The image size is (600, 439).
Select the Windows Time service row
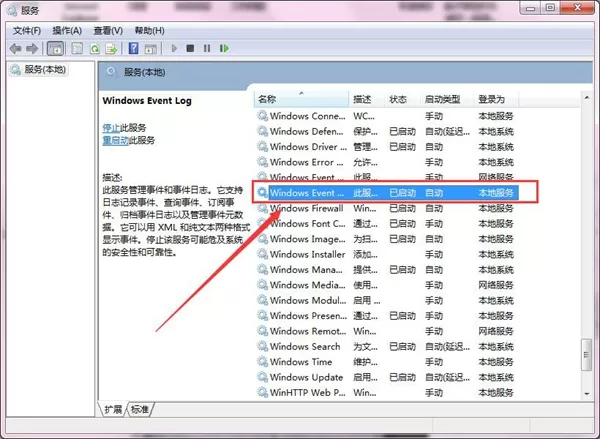386,362
